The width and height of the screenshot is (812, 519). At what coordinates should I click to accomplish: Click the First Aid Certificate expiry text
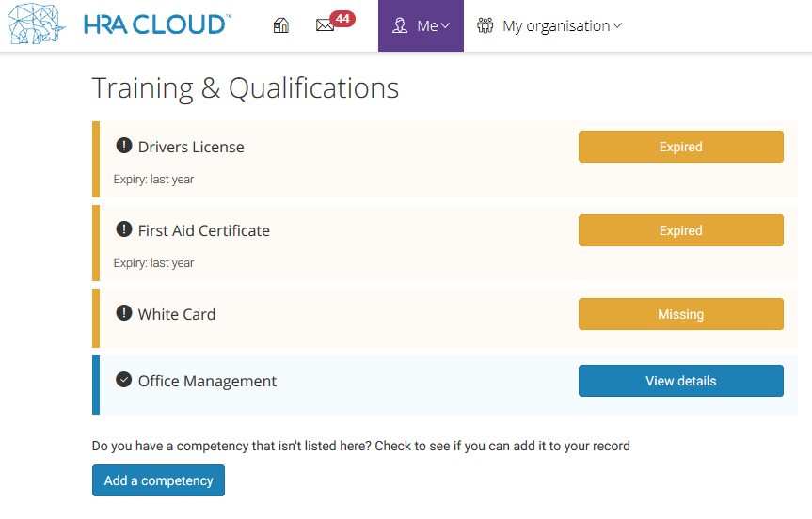[x=153, y=263]
